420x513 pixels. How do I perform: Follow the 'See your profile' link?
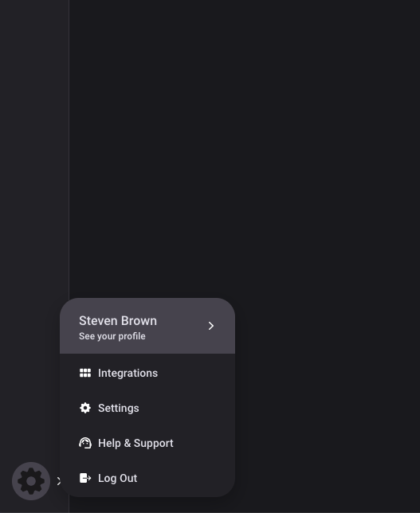(112, 336)
